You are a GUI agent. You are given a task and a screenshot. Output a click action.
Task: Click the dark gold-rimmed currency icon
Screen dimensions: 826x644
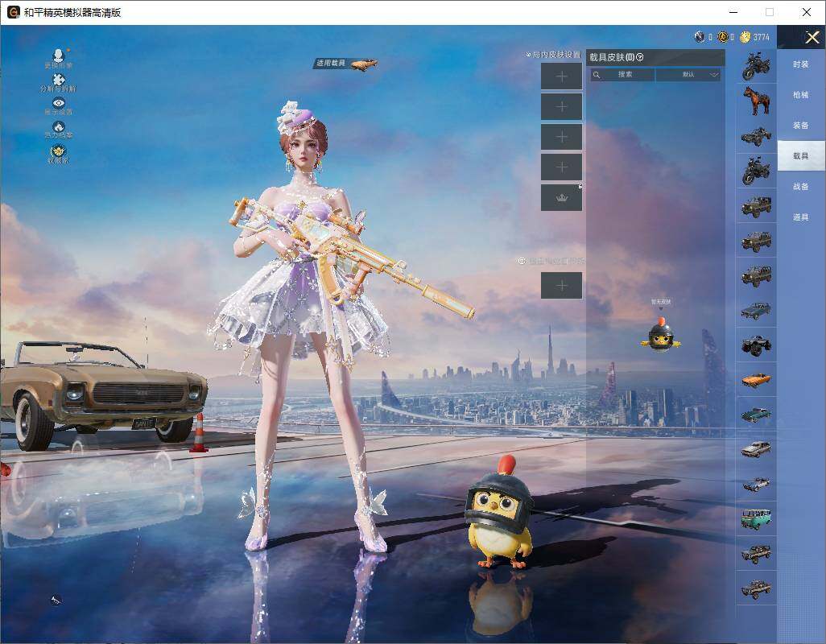point(723,36)
